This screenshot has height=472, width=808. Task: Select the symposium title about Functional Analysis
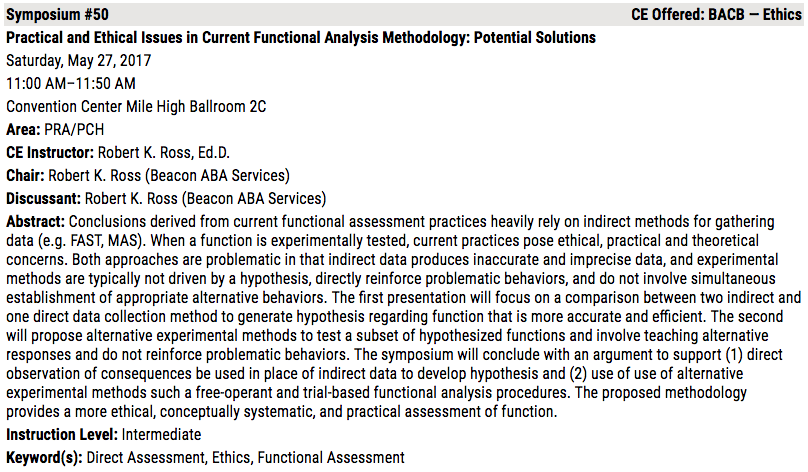[301, 38]
